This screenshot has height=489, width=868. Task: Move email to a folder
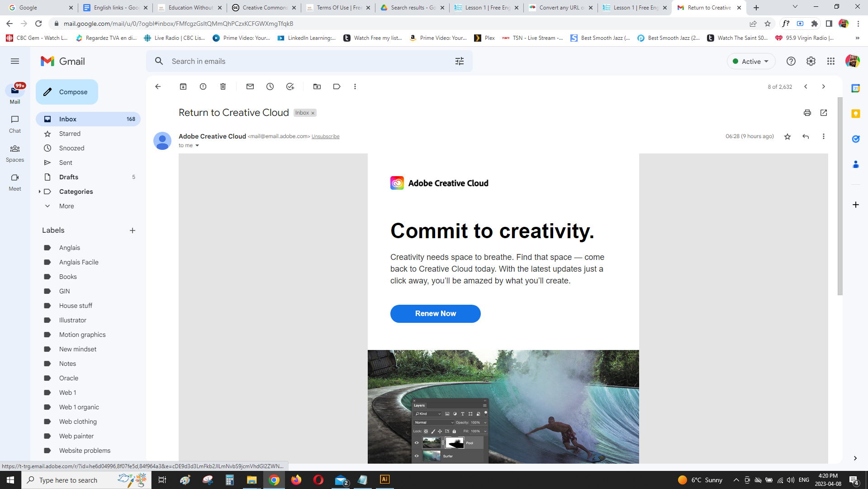[x=317, y=86]
